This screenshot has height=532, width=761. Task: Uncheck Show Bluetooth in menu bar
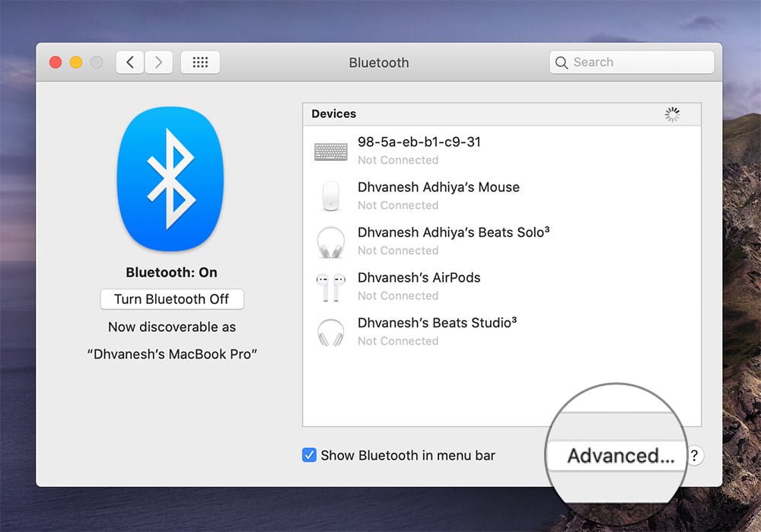click(x=310, y=456)
